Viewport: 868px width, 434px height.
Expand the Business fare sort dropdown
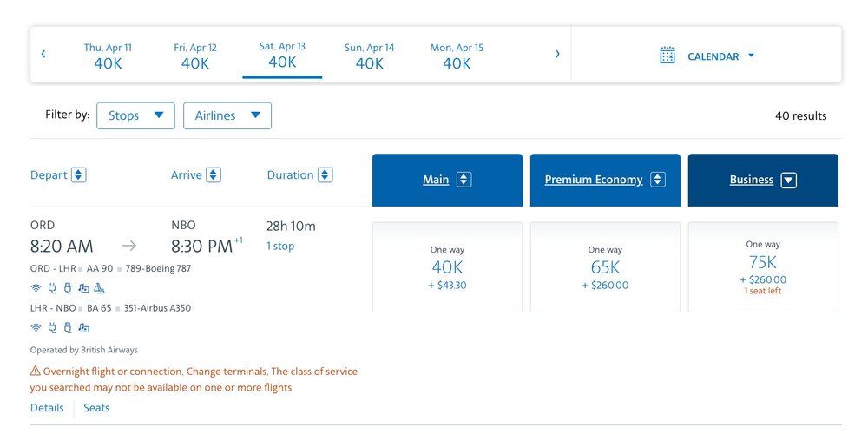coord(788,181)
